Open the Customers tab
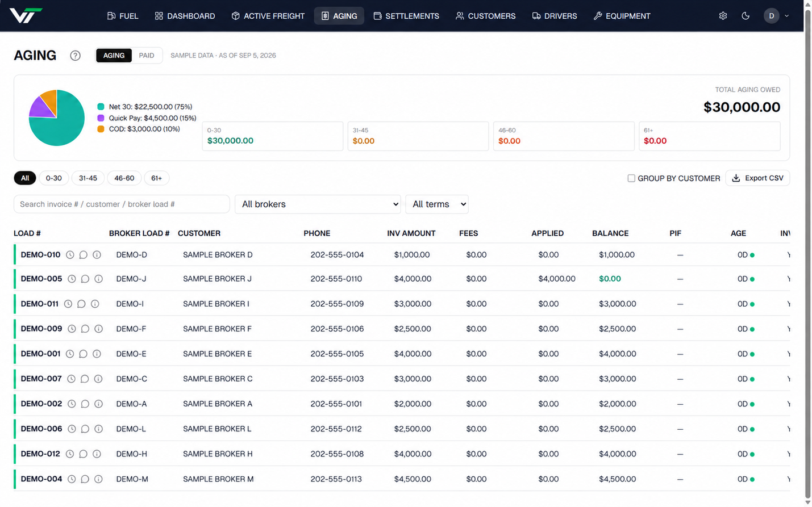Viewport: 812px width, 507px height. tap(486, 16)
